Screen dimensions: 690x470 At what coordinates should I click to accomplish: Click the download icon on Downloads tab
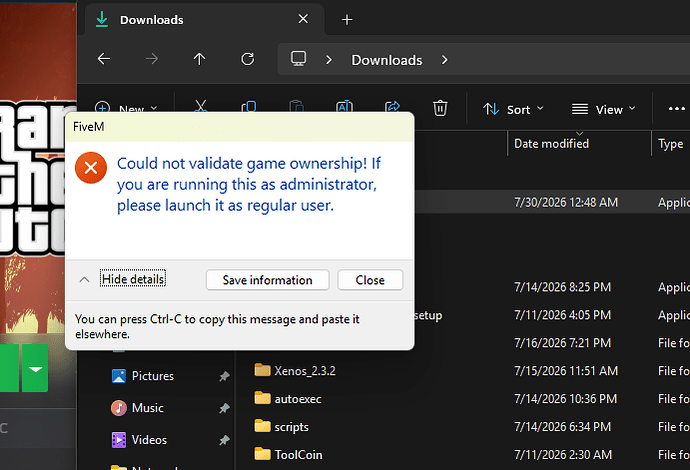pyautogui.click(x=102, y=19)
